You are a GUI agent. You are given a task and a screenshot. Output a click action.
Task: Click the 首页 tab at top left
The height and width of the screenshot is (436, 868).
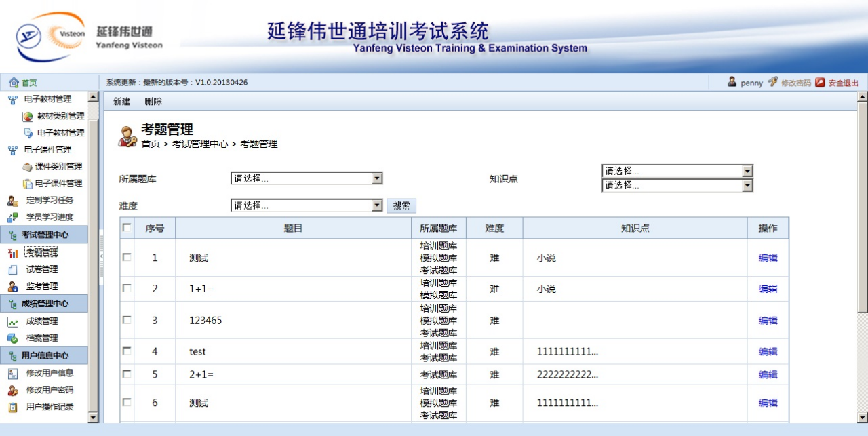click(29, 83)
